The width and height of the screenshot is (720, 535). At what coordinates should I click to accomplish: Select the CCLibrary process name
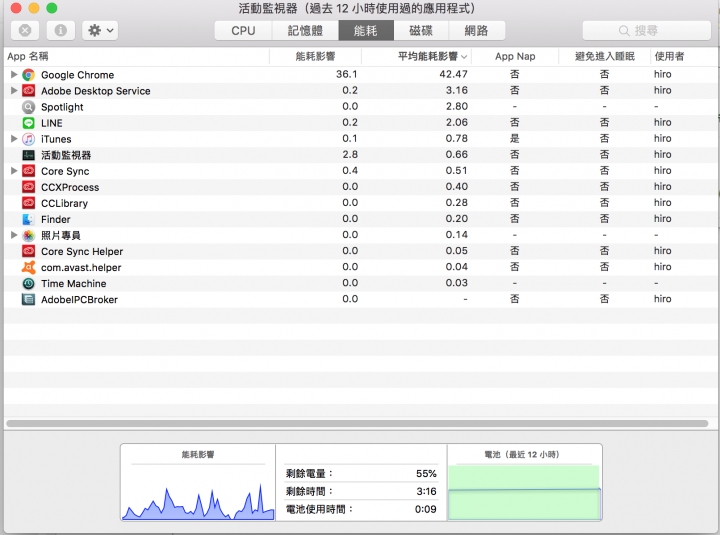64,203
